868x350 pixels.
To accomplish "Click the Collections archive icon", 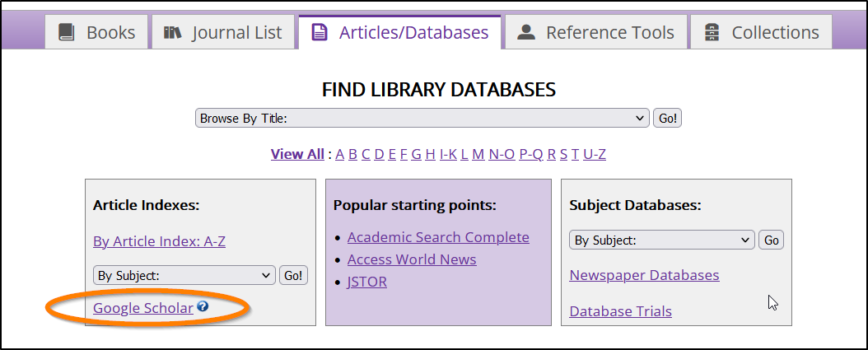I will [x=712, y=33].
